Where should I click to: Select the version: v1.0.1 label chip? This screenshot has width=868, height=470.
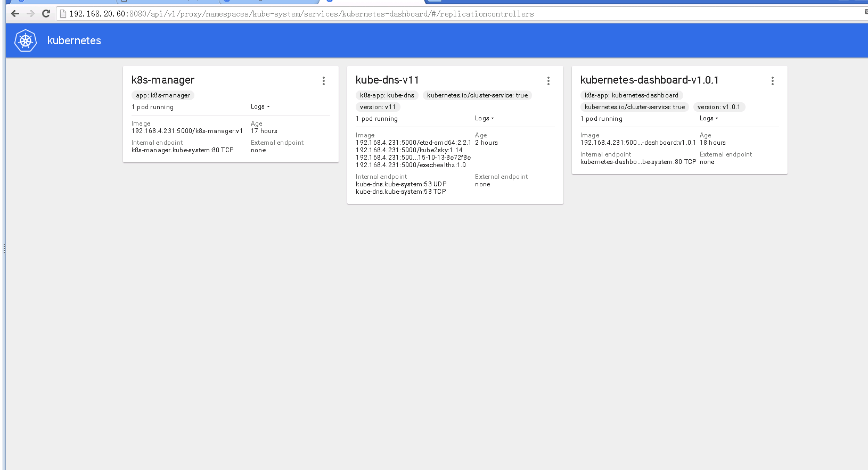(x=719, y=107)
